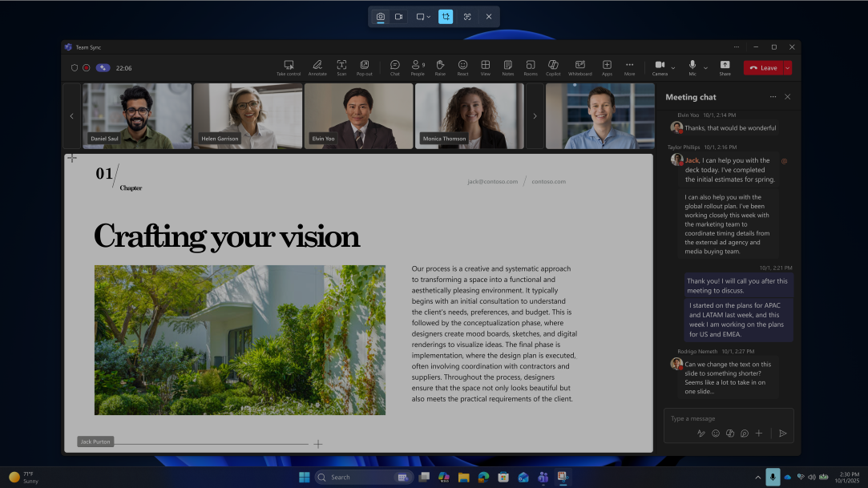Image resolution: width=868 pixels, height=488 pixels.
Task: Open the Whiteboard tool
Action: pyautogui.click(x=579, y=64)
